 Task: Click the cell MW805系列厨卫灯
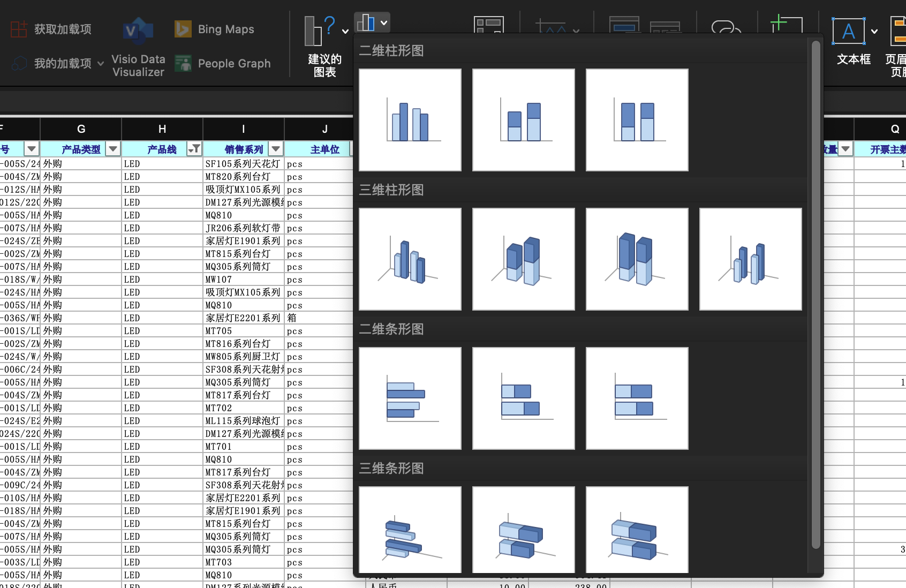coord(244,357)
